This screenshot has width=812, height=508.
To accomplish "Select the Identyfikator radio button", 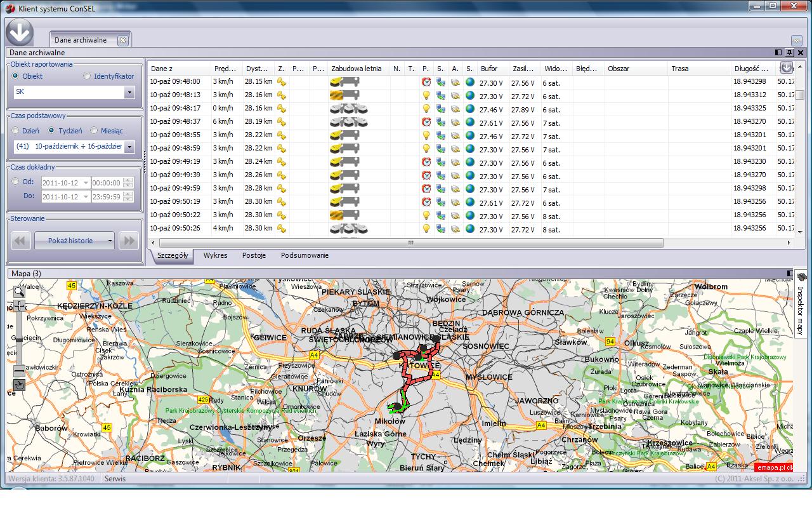I will [x=88, y=76].
